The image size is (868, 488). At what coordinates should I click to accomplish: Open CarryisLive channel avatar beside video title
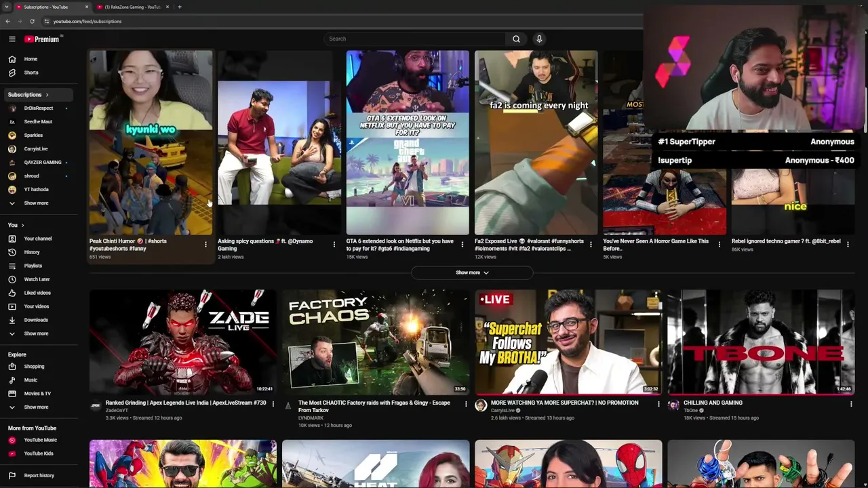click(x=481, y=405)
